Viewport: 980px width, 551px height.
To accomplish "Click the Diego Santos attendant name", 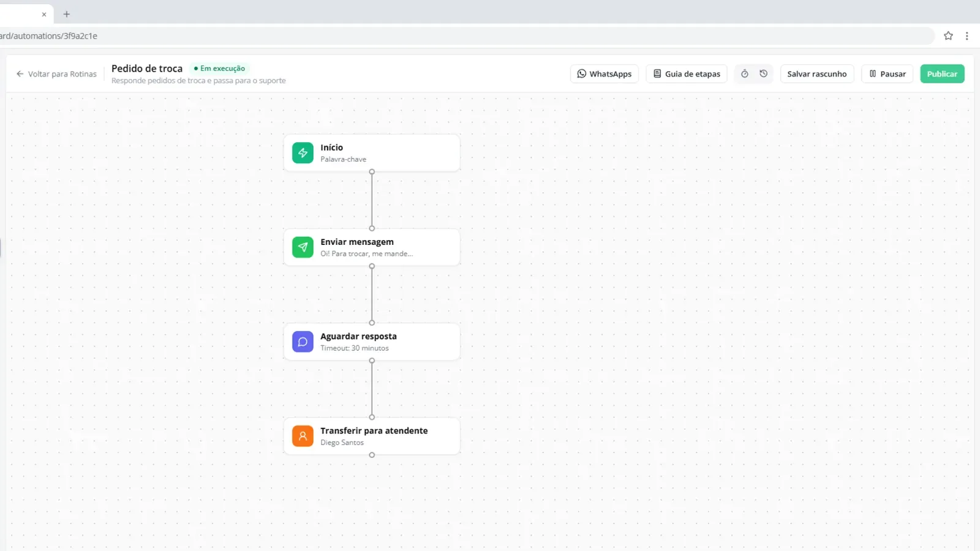I will click(x=342, y=443).
